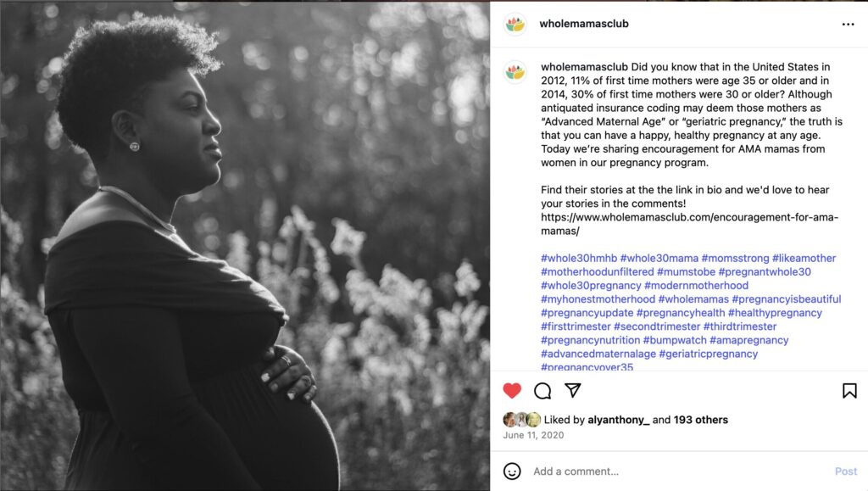
Task: Click the Post comment button
Action: pos(846,471)
